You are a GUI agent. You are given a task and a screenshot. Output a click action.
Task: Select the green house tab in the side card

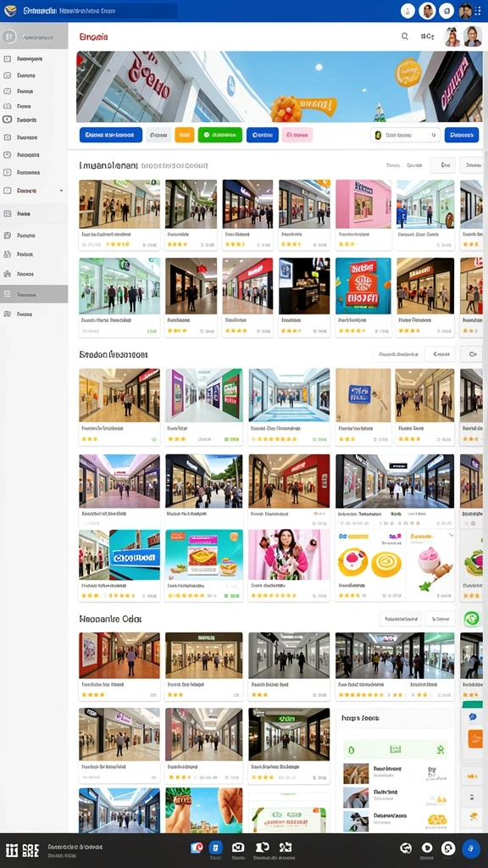pyautogui.click(x=350, y=749)
